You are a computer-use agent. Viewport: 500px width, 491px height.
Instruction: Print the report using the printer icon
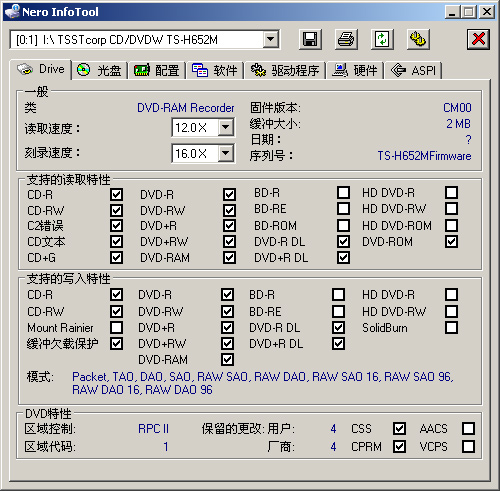(x=346, y=40)
